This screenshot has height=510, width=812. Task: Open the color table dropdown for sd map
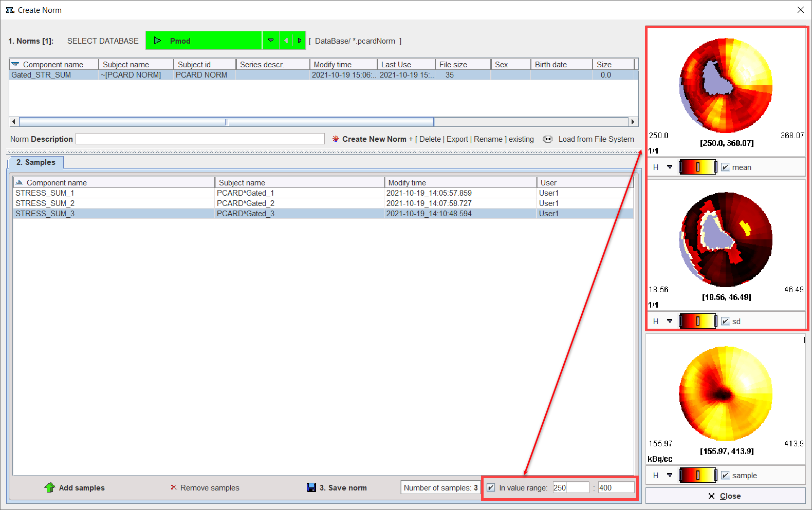(x=670, y=321)
